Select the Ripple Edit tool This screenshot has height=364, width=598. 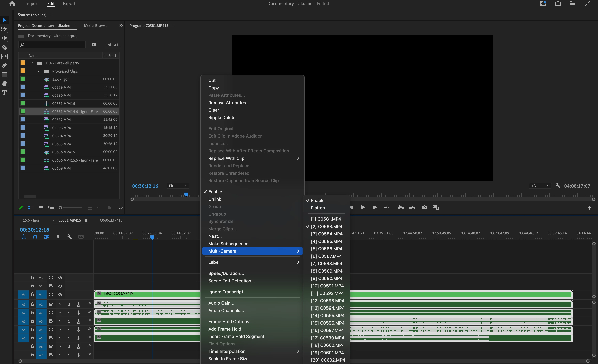(x=4, y=38)
